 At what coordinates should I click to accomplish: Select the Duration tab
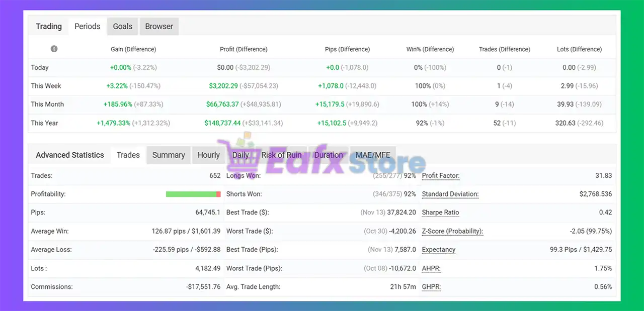[x=328, y=155]
